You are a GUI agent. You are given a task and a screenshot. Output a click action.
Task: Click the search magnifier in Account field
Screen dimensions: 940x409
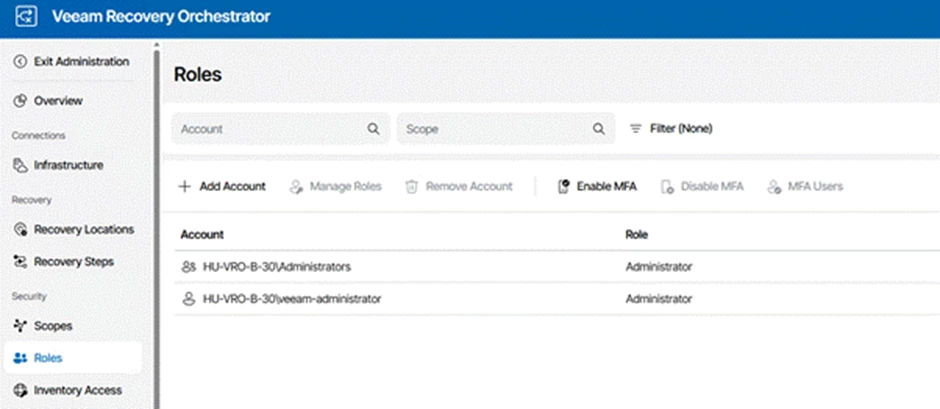pos(373,129)
